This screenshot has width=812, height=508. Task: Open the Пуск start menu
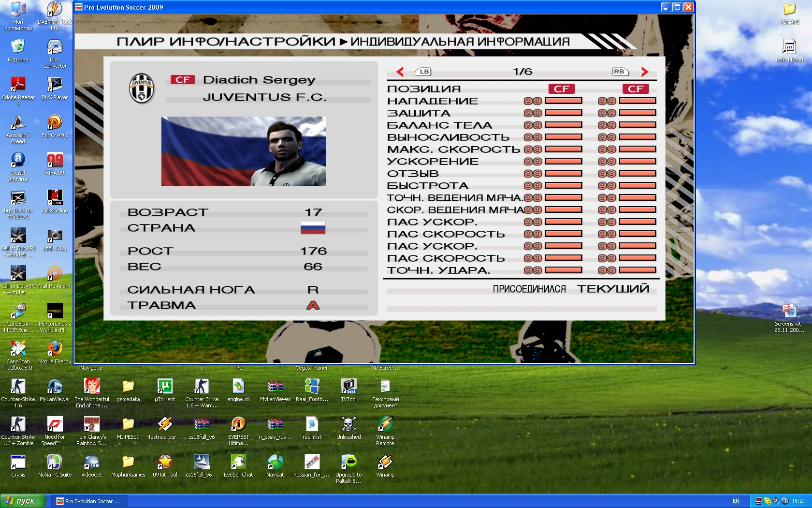pyautogui.click(x=22, y=501)
